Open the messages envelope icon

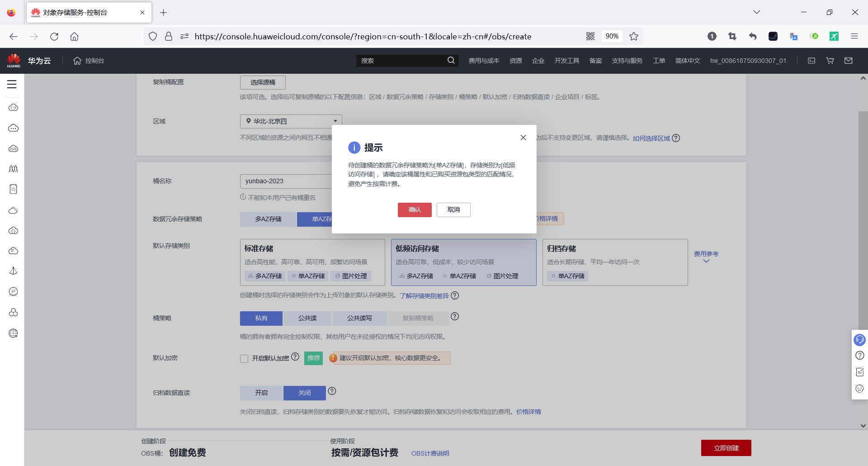[849, 61]
